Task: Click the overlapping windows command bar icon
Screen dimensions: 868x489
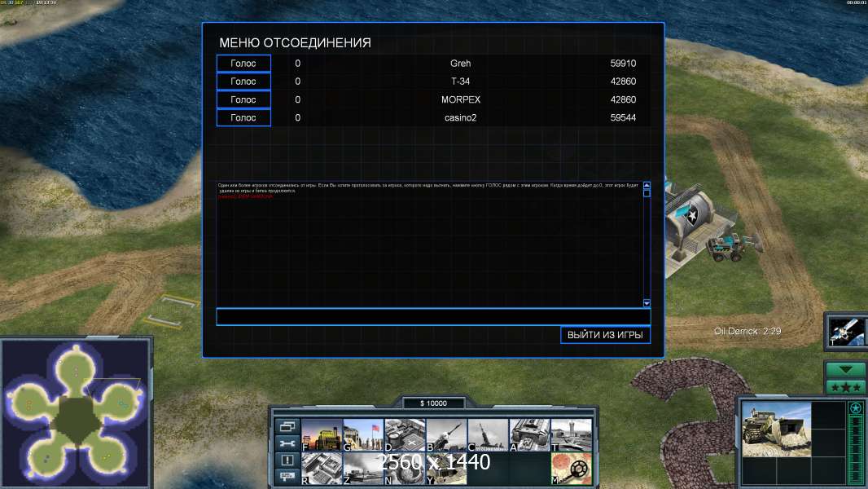Action: coord(287,426)
